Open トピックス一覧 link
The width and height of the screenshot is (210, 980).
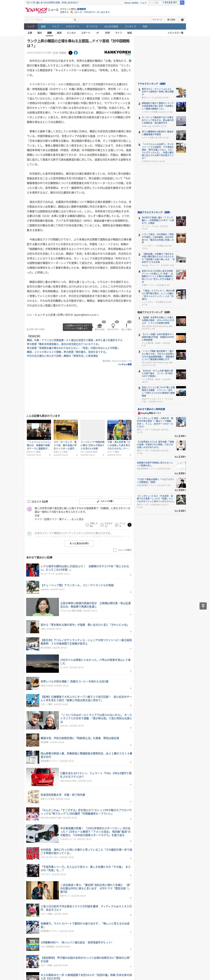coord(175,33)
